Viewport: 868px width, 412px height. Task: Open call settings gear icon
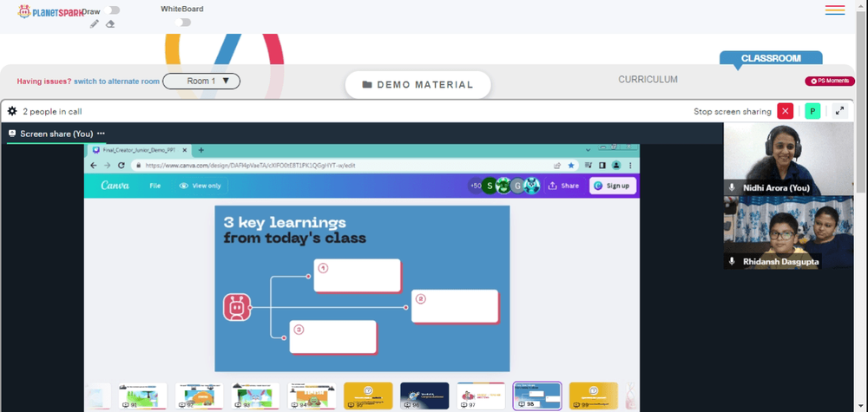(x=12, y=111)
